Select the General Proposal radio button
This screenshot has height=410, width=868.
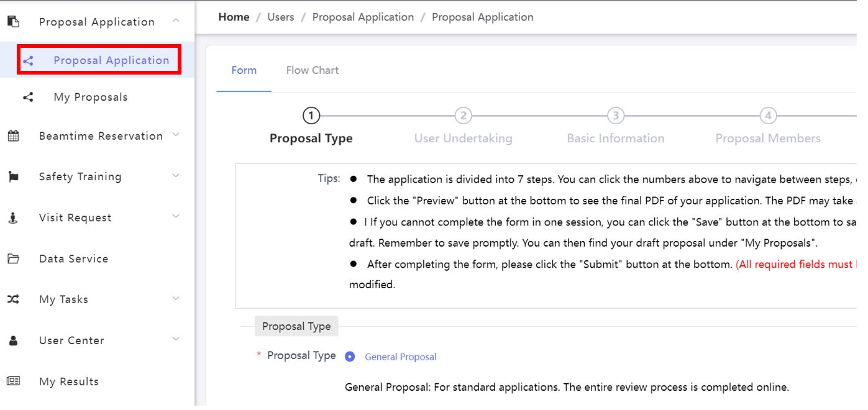(x=350, y=357)
